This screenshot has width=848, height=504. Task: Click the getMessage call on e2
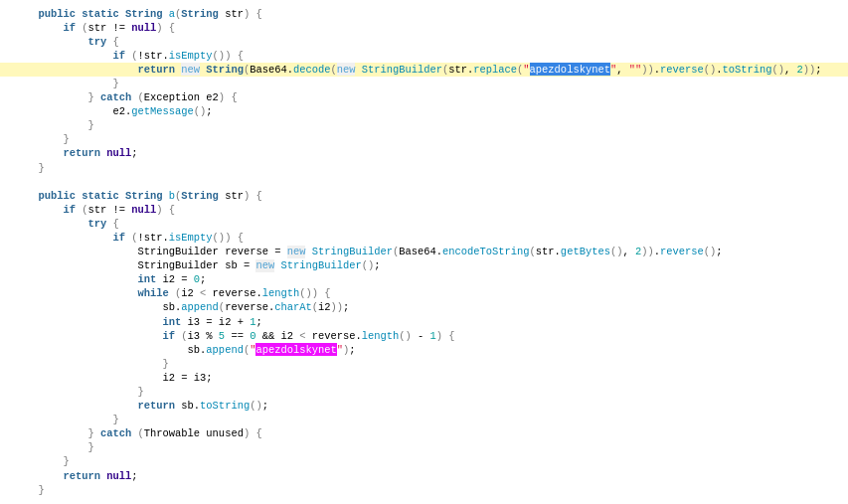click(162, 111)
